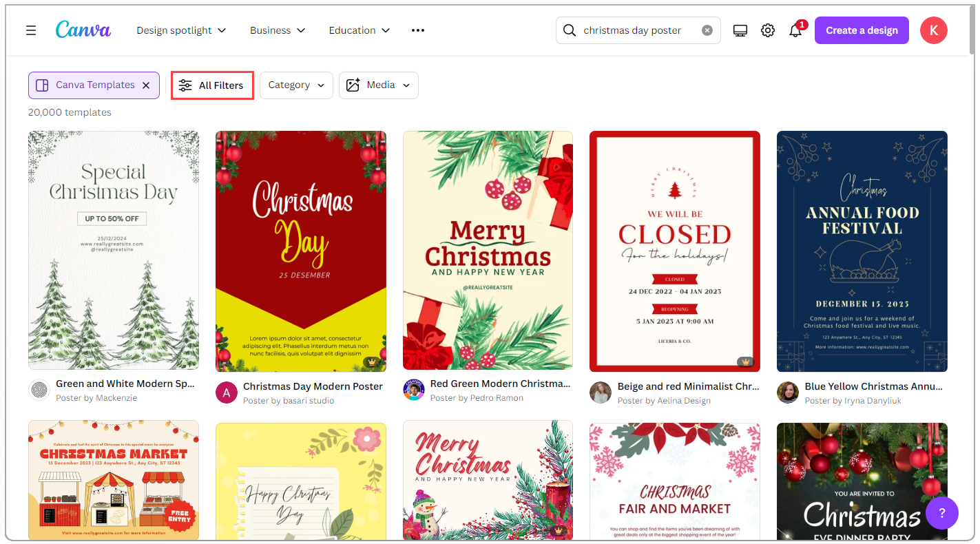Image resolution: width=980 pixels, height=544 pixels.
Task: Open the hamburger menu
Action: click(31, 30)
